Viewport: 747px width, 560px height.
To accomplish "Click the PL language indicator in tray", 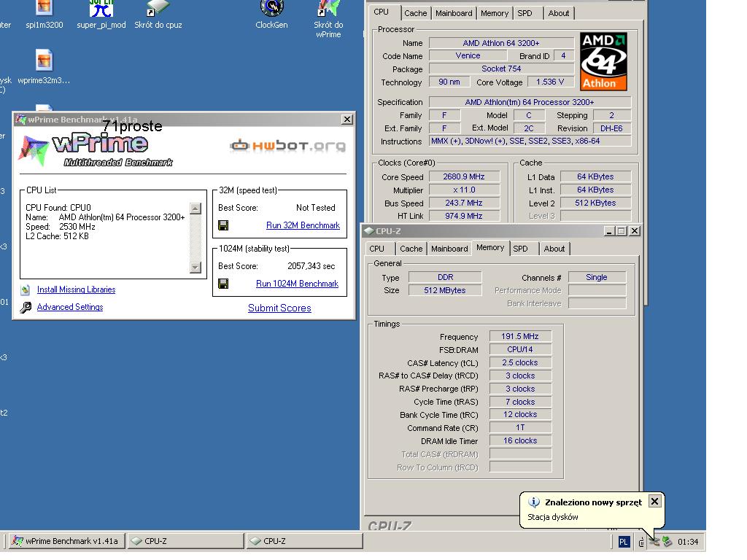I will [624, 542].
